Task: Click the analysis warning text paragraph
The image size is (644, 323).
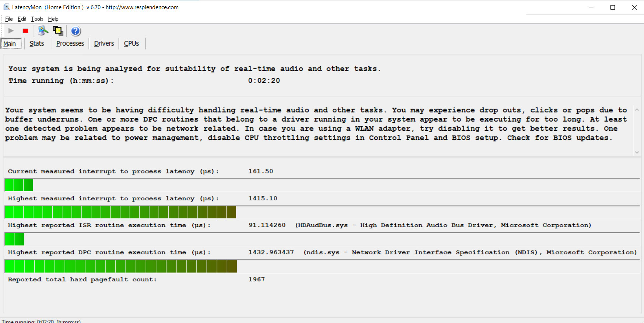Action: point(316,124)
